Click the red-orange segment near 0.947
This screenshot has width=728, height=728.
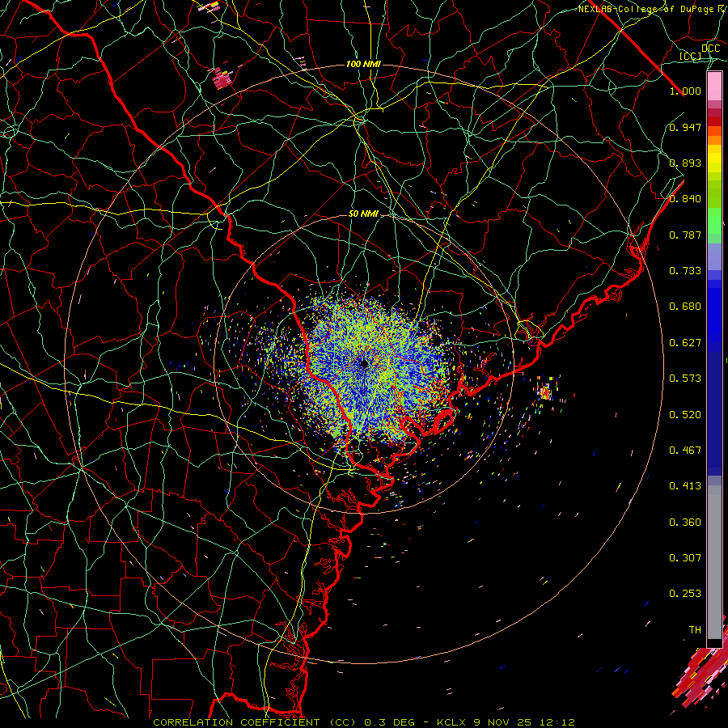[714, 131]
